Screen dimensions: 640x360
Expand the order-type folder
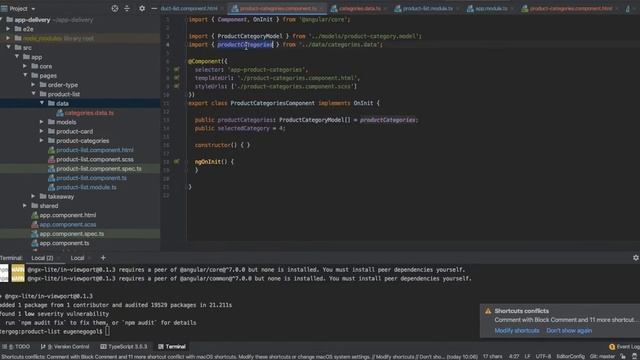click(33, 85)
